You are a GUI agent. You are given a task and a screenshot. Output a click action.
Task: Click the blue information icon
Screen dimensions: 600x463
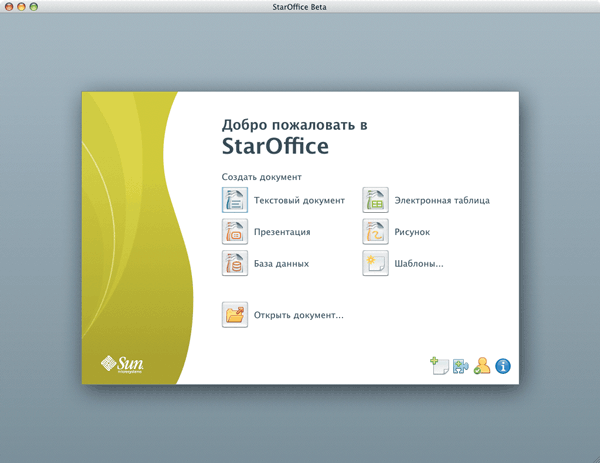tap(503, 366)
